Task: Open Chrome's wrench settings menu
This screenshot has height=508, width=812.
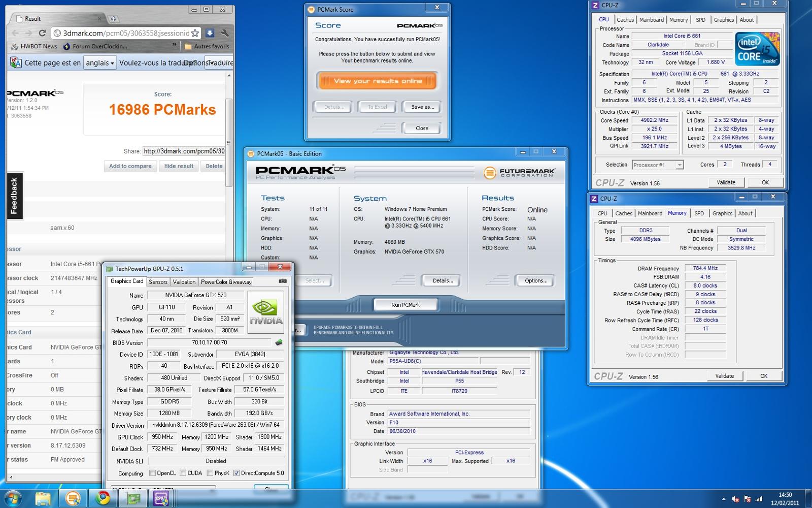Action: (x=224, y=33)
